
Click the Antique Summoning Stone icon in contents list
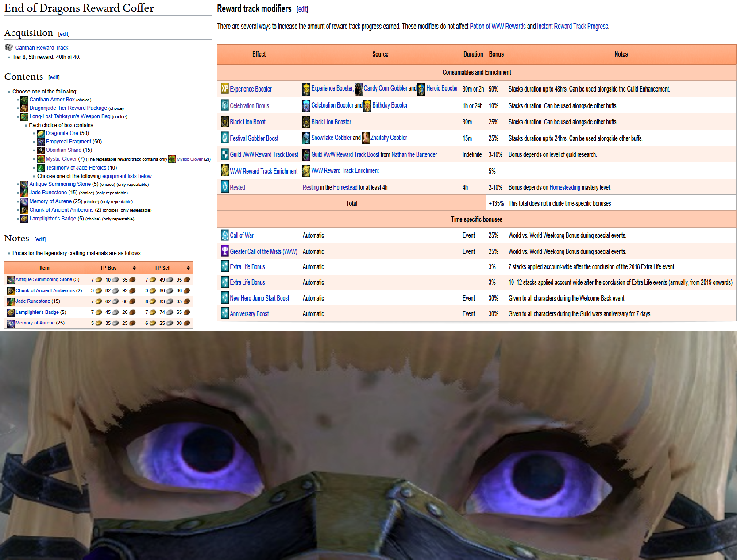click(x=24, y=184)
